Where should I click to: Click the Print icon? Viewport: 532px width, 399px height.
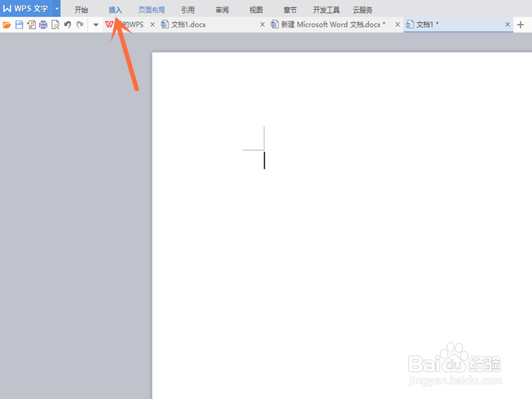pyautogui.click(x=43, y=25)
